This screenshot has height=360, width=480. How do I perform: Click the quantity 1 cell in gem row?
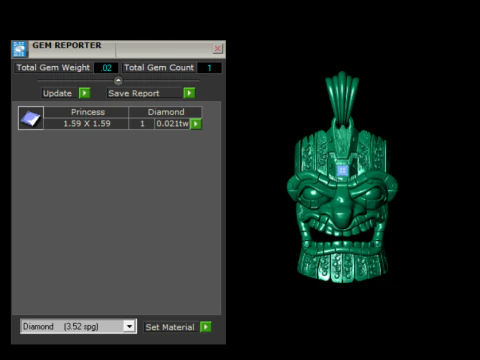(x=142, y=124)
